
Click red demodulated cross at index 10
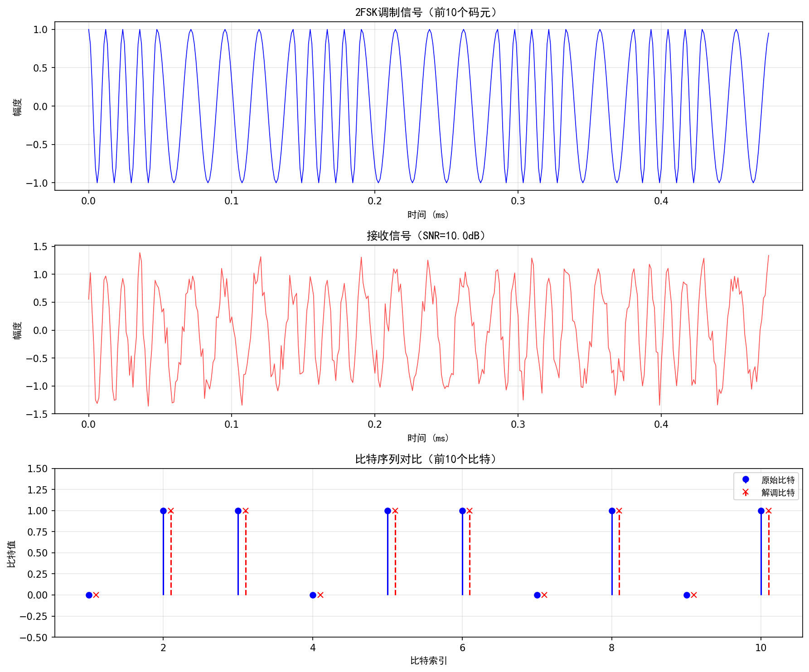point(769,511)
